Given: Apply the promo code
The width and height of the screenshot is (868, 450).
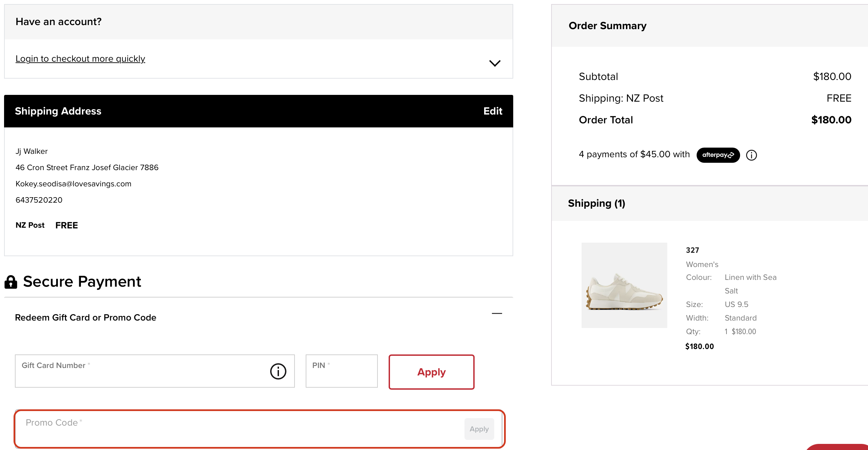Looking at the screenshot, I should pyautogui.click(x=479, y=429).
